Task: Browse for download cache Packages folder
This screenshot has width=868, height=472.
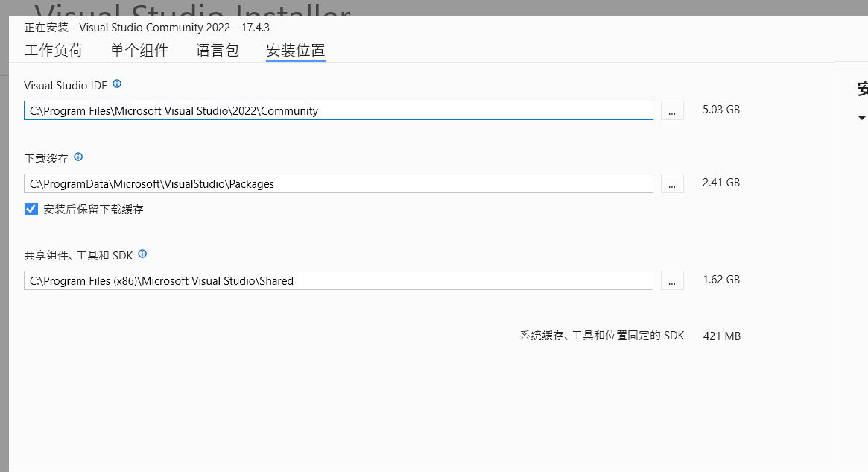Action: coord(672,183)
